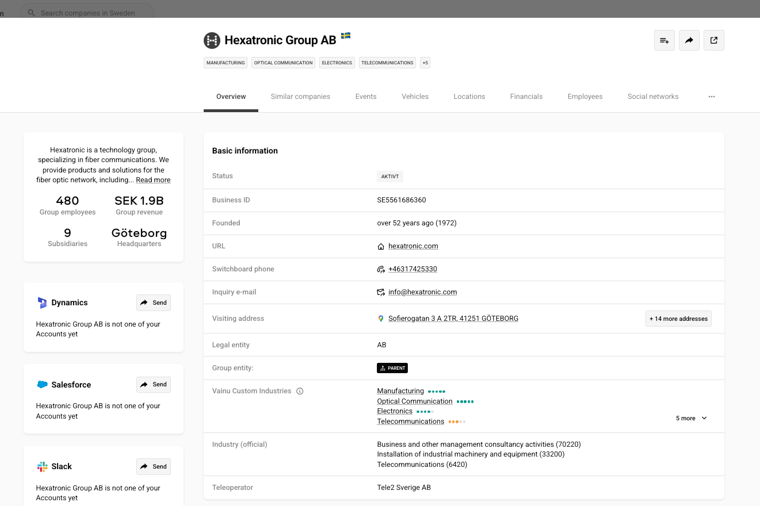Expand the +5 additional tags
This screenshot has height=506, width=760.
[425, 63]
